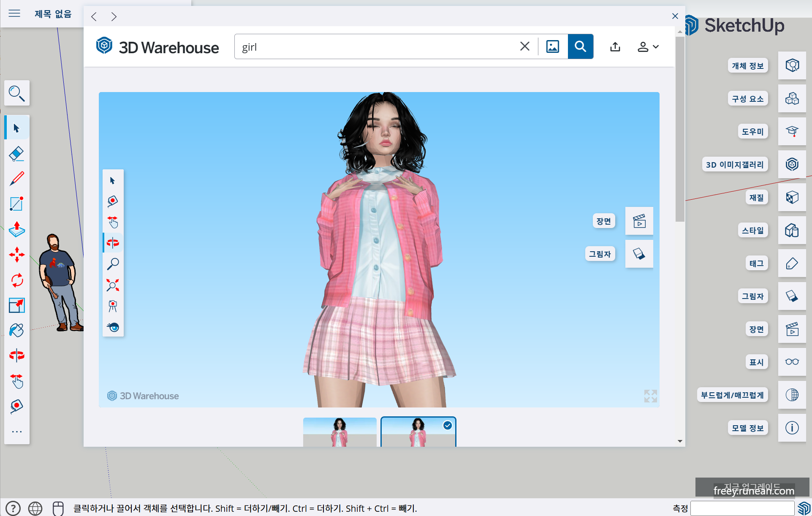Select the Pencil drawing tool
The image size is (812, 516).
coord(16,179)
